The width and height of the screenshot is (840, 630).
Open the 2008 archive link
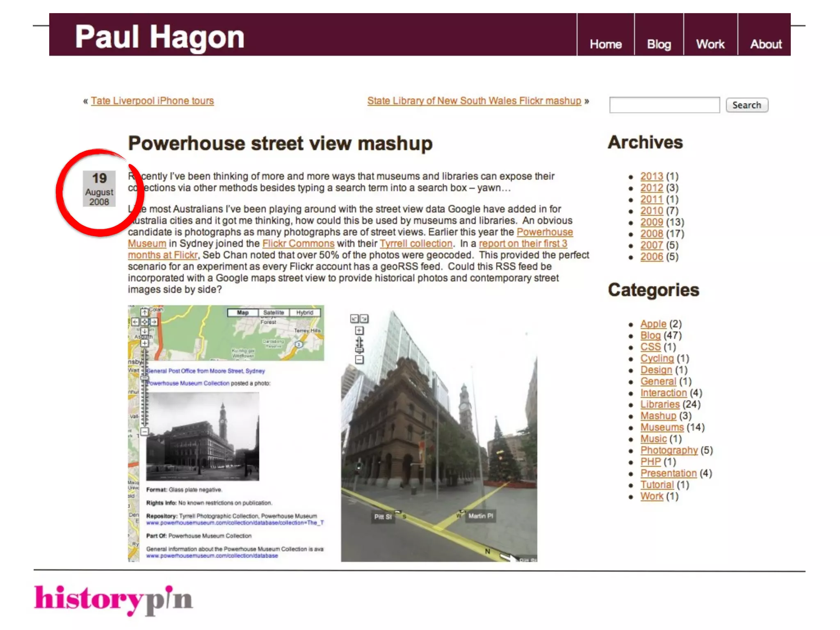coord(652,234)
